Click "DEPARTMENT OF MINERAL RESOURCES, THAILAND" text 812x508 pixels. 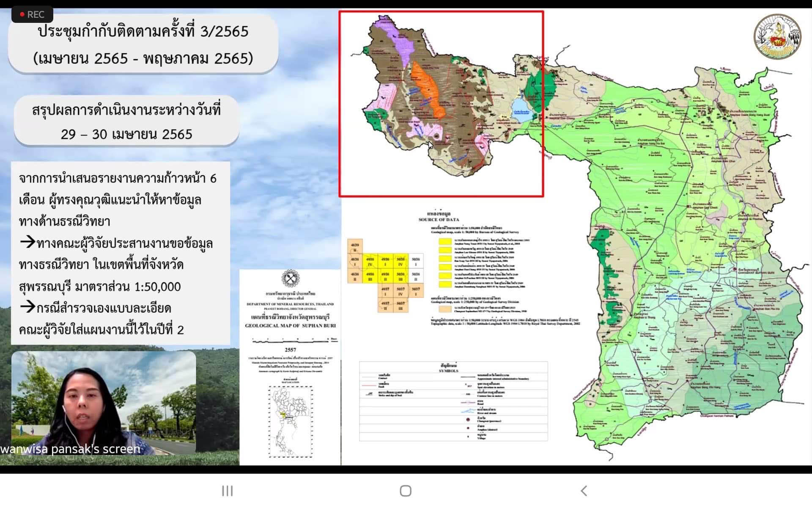[291, 304]
